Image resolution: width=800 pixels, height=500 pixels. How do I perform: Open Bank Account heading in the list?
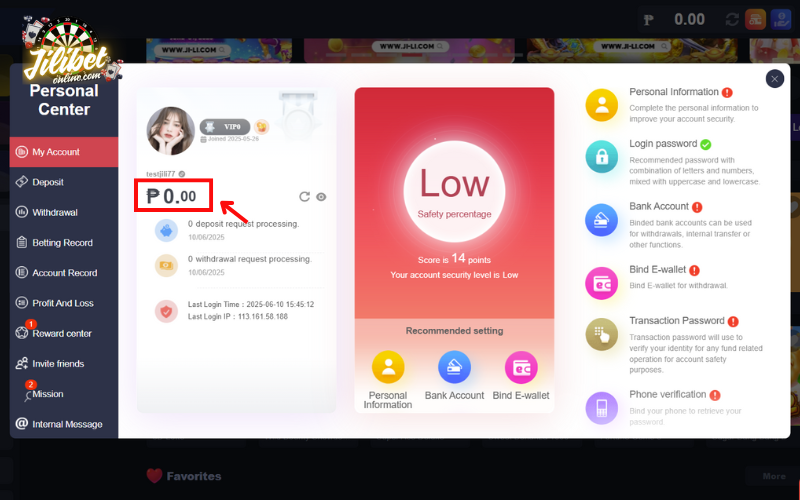659,206
